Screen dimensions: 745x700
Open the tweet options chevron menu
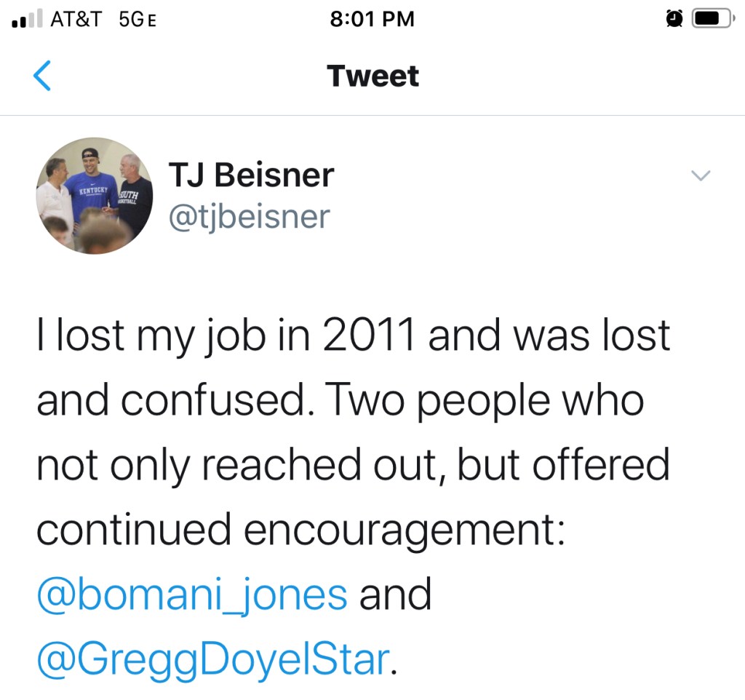pyautogui.click(x=700, y=175)
